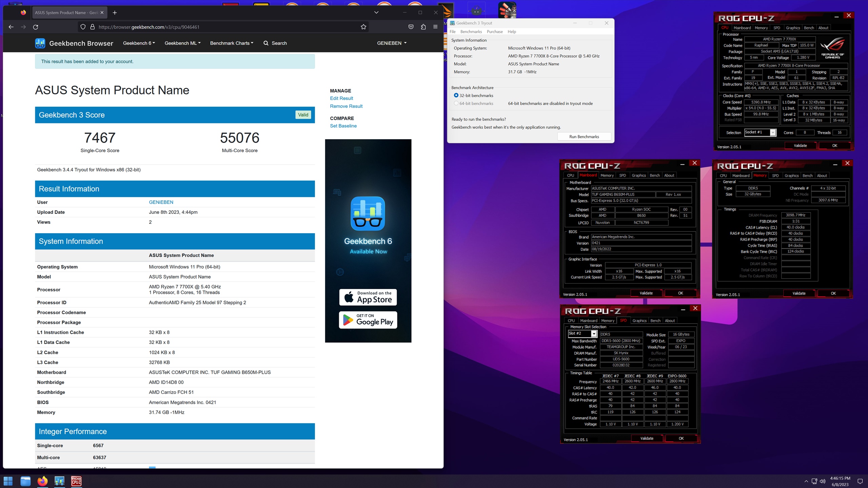Image resolution: width=868 pixels, height=488 pixels.
Task: Open the notification center icon
Action: pos(860,481)
